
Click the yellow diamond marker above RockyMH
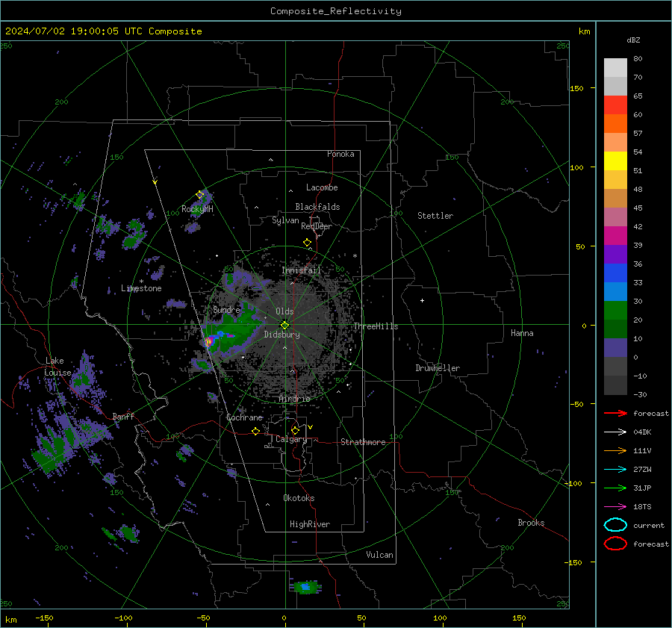[199, 195]
